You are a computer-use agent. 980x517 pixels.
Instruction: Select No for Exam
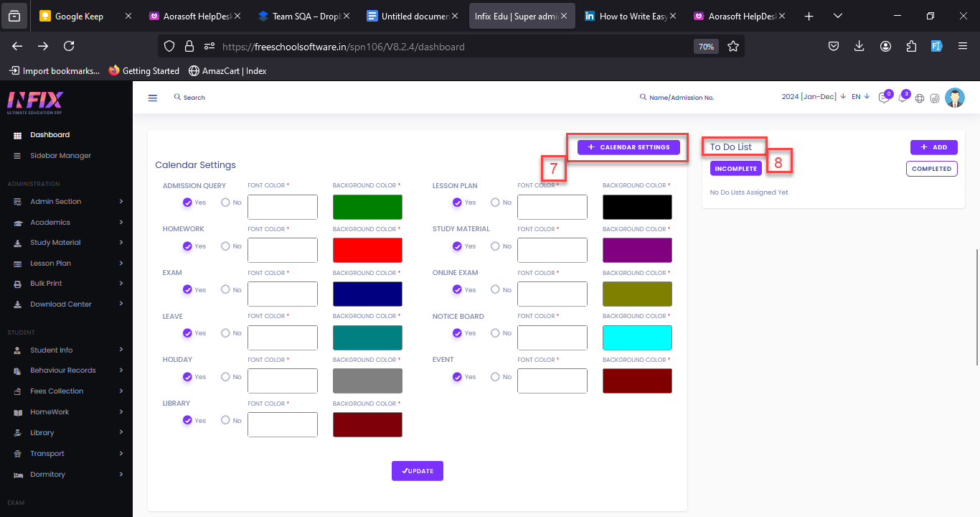[225, 290]
